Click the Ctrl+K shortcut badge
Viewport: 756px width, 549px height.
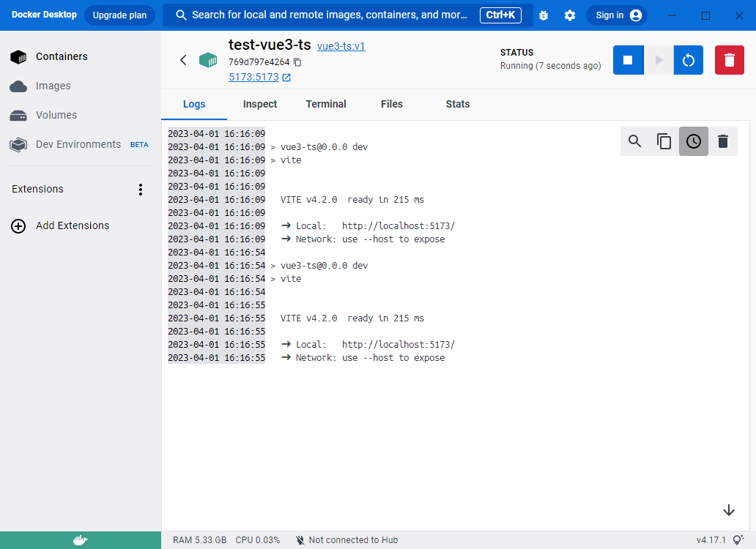click(500, 15)
